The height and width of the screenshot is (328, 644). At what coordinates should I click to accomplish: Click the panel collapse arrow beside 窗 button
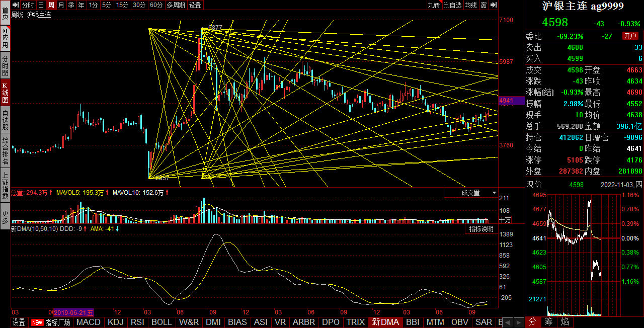pos(494,5)
